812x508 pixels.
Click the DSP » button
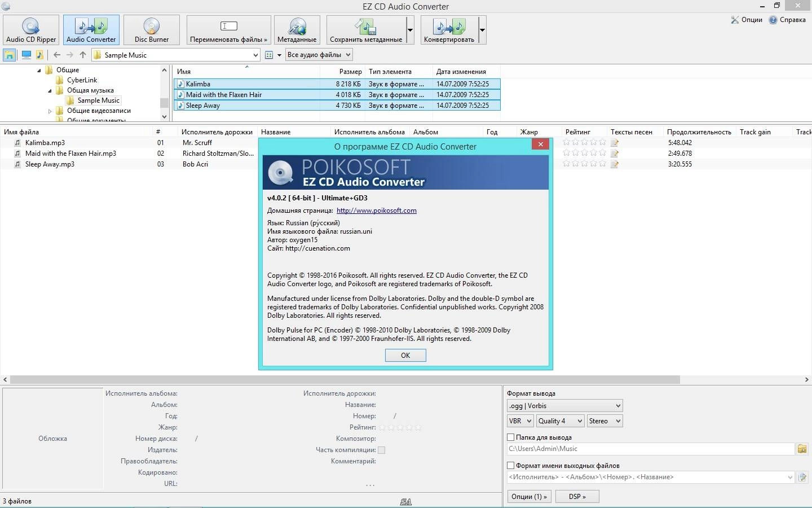tap(577, 497)
